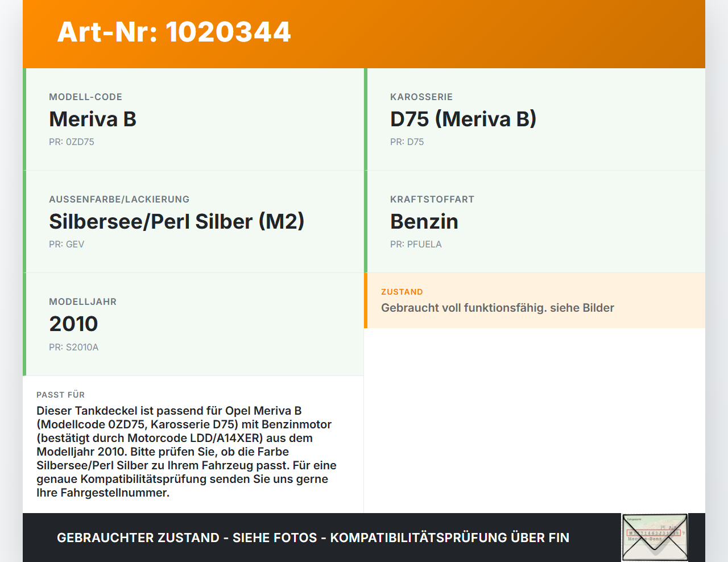Click the "PR: D75" code text
The width and height of the screenshot is (728, 562).
[x=407, y=142]
